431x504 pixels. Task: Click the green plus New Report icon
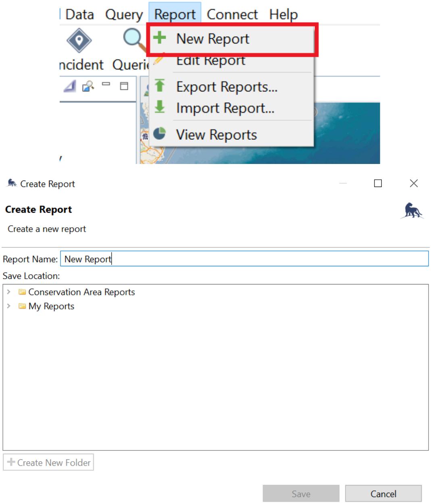[x=160, y=38]
